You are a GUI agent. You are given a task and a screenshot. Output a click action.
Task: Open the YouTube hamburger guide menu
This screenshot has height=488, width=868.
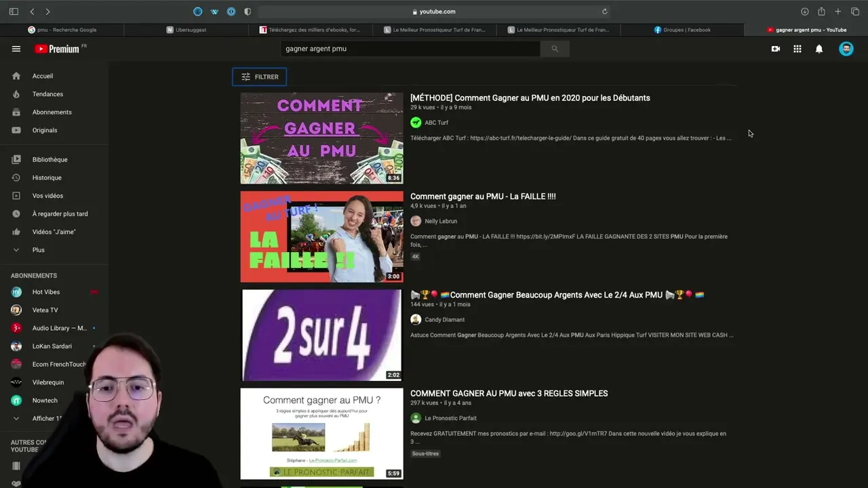16,49
